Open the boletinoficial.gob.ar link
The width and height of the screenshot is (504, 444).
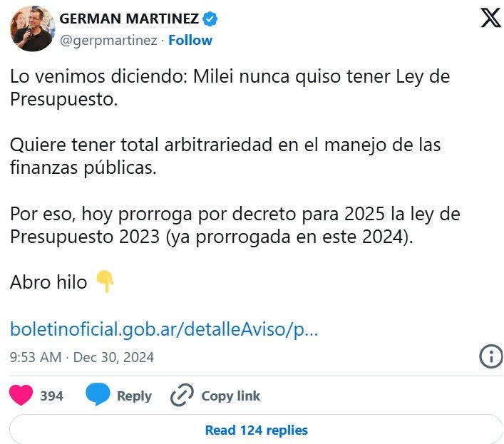click(164, 330)
